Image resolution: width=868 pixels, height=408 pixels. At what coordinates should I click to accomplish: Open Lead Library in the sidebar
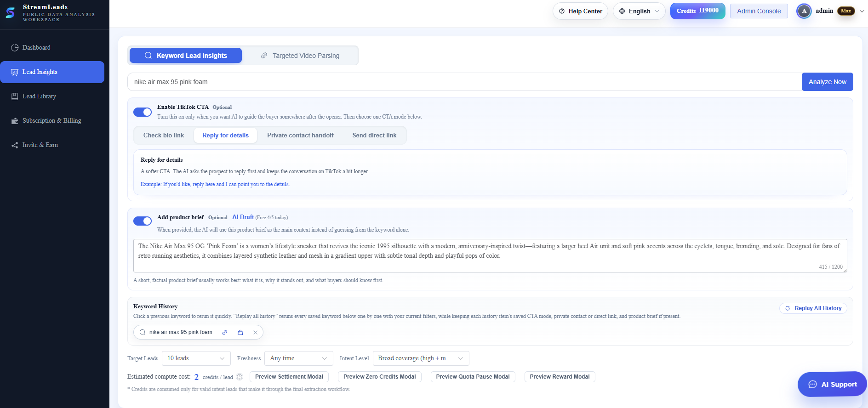tap(52, 96)
